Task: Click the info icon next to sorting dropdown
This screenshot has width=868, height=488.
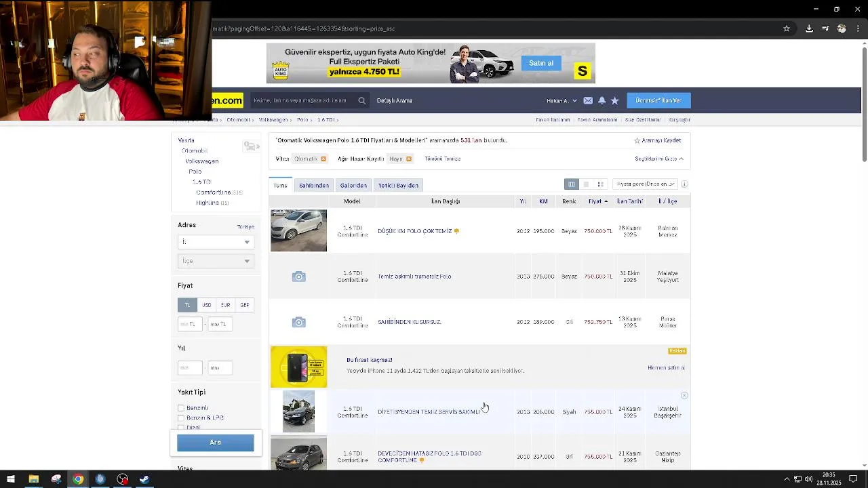Action: (684, 184)
